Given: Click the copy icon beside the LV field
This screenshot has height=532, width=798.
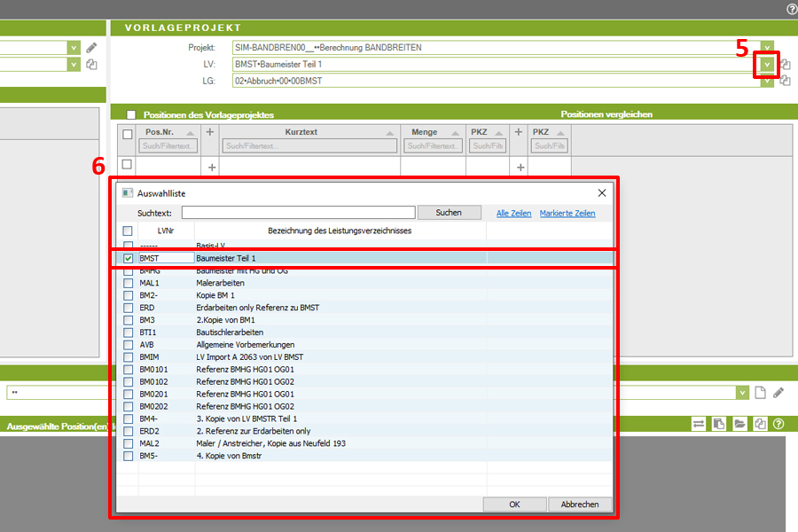Looking at the screenshot, I should (x=786, y=64).
